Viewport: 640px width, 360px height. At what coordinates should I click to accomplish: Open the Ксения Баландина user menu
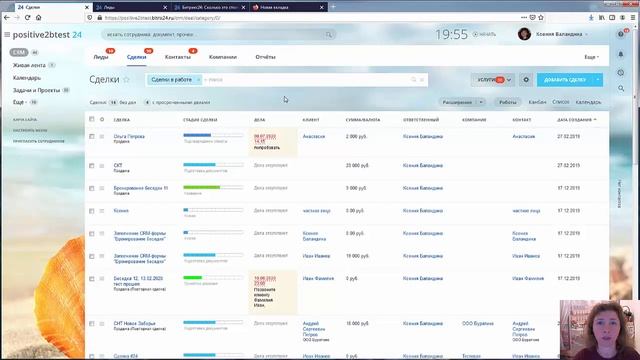tap(562, 34)
